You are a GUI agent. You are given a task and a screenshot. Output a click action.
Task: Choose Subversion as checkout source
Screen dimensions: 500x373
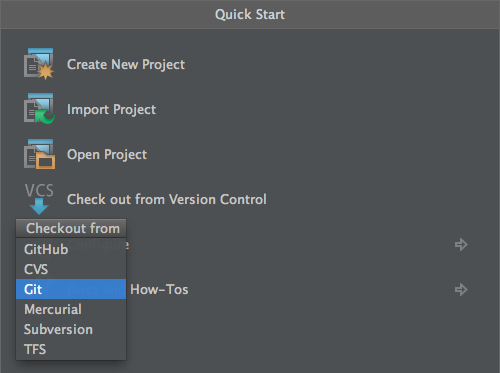click(x=71, y=329)
